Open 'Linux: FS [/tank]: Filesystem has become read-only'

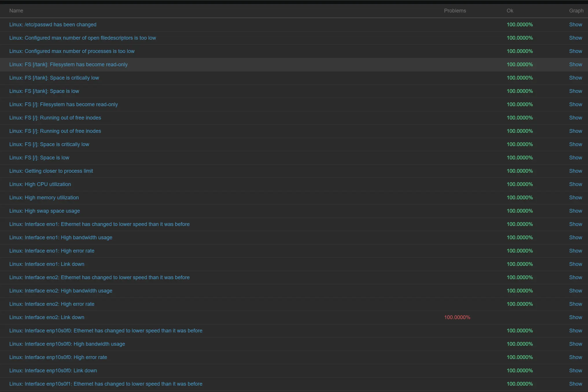click(x=68, y=64)
